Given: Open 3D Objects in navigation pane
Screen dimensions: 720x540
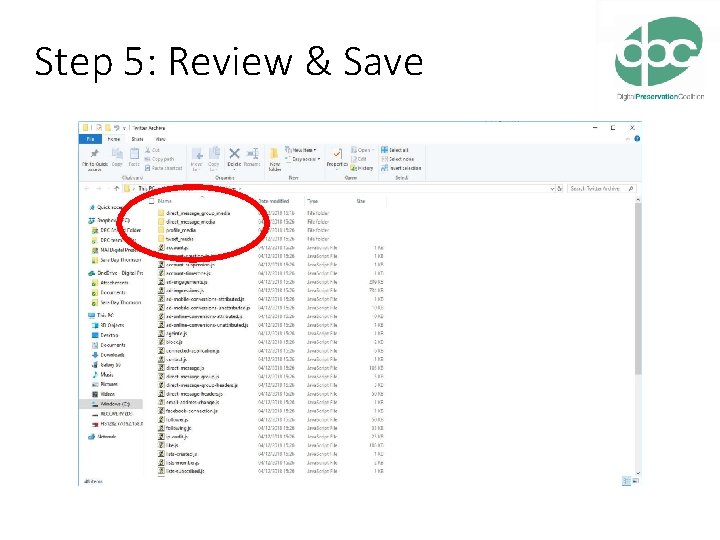Looking at the screenshot, I should tap(108, 325).
